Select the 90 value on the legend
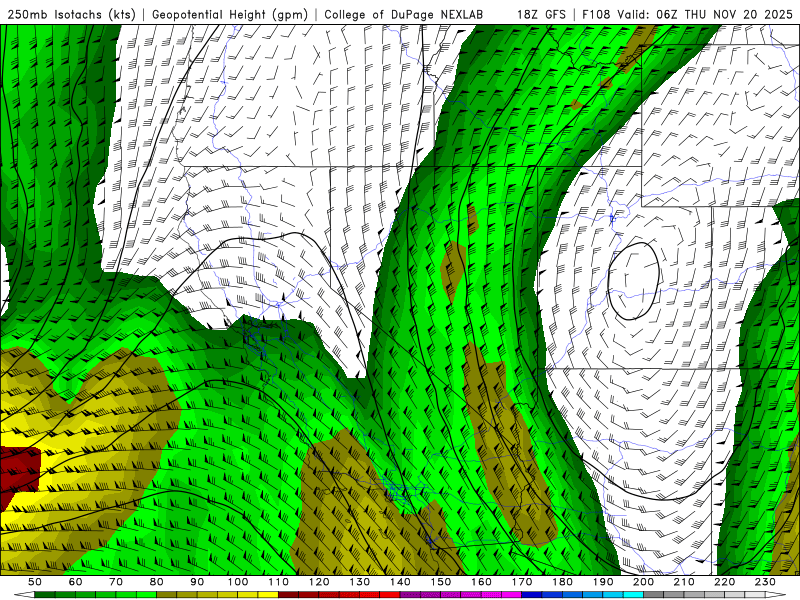Viewport: 800px width, 600px height. click(x=197, y=582)
